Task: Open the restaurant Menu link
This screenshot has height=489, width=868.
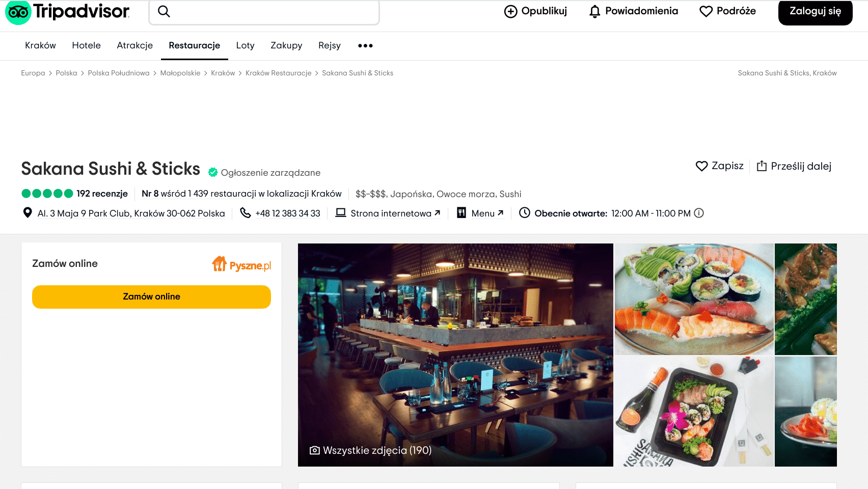Action: pyautogui.click(x=487, y=213)
